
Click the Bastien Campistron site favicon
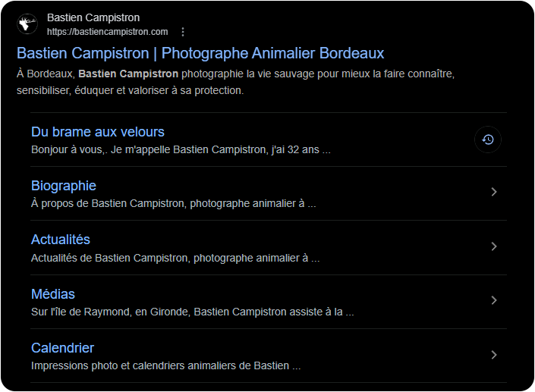[x=28, y=24]
